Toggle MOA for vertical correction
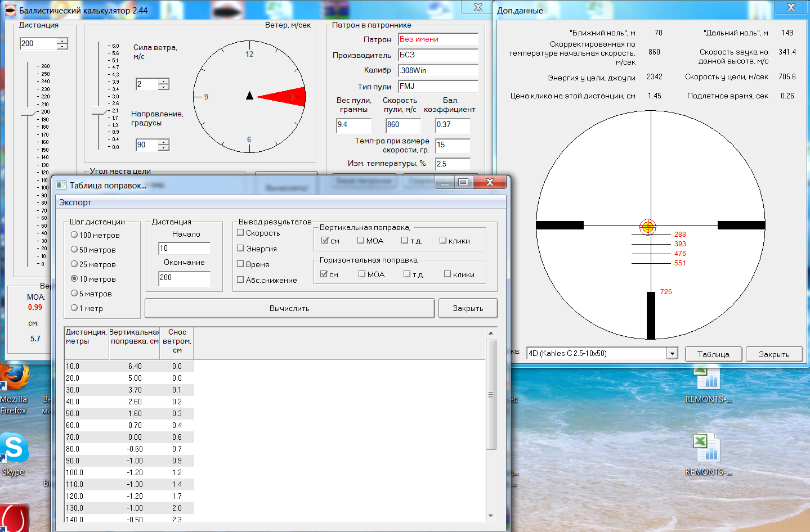 (361, 240)
